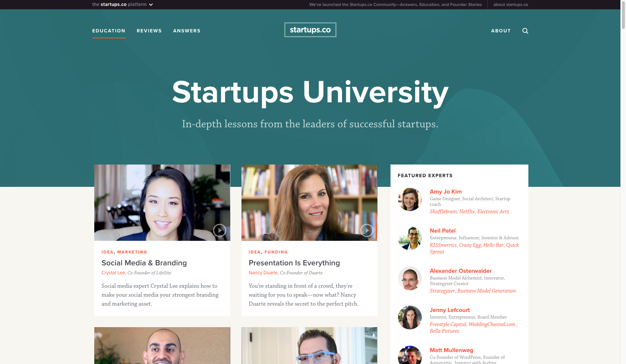Switch to the Education tab

point(109,31)
